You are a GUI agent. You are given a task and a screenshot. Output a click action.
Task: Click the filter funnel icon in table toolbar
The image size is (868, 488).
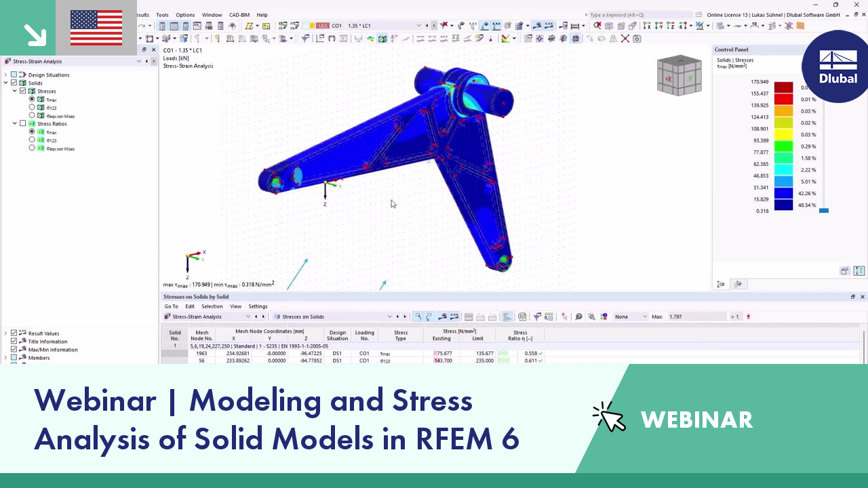point(537,317)
